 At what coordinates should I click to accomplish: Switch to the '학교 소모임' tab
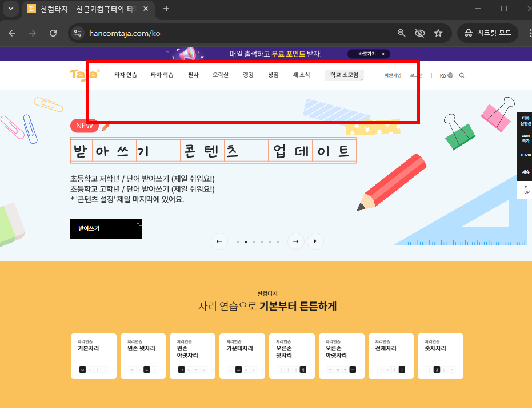pyautogui.click(x=344, y=75)
